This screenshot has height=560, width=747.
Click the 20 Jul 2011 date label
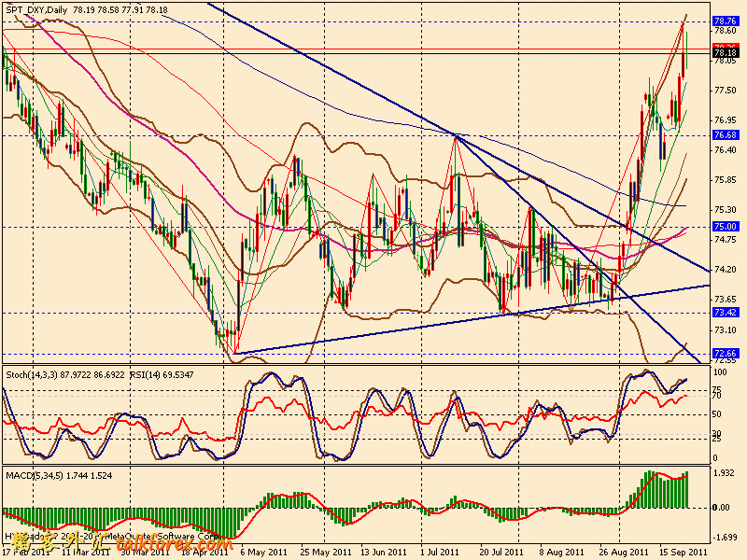point(501,553)
